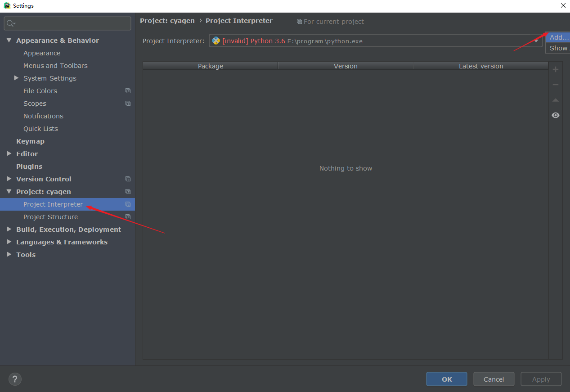Expand the Editor section
This screenshot has height=392, width=570.
tap(9, 153)
